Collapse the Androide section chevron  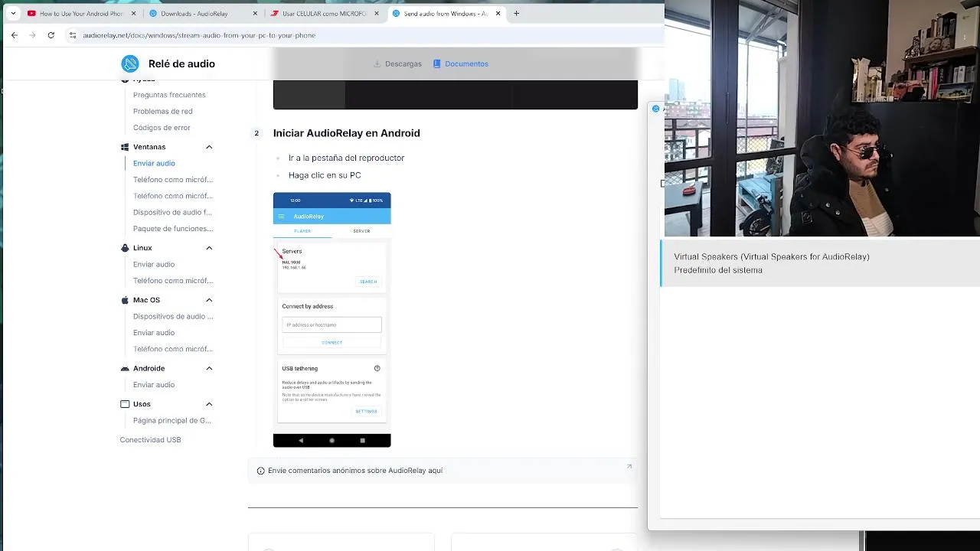pyautogui.click(x=209, y=369)
